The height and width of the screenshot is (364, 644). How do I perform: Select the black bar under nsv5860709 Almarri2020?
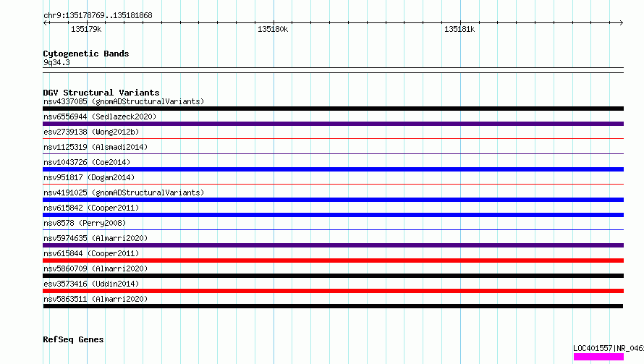pyautogui.click(x=333, y=276)
